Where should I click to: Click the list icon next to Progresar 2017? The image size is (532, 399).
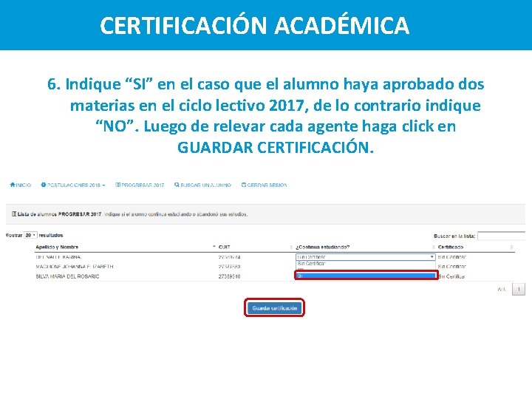(118, 185)
